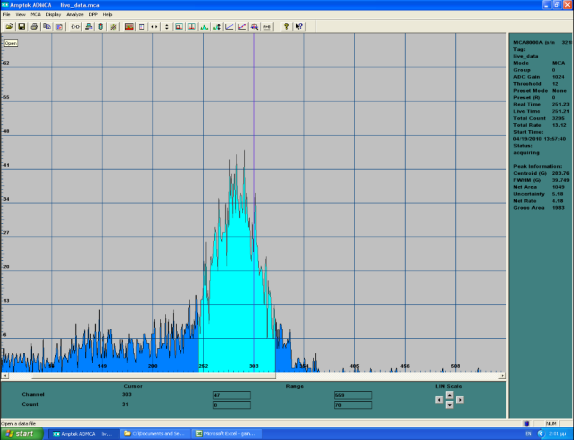574x440 pixels.
Task: Click the Range channel start field 47
Action: (232, 395)
